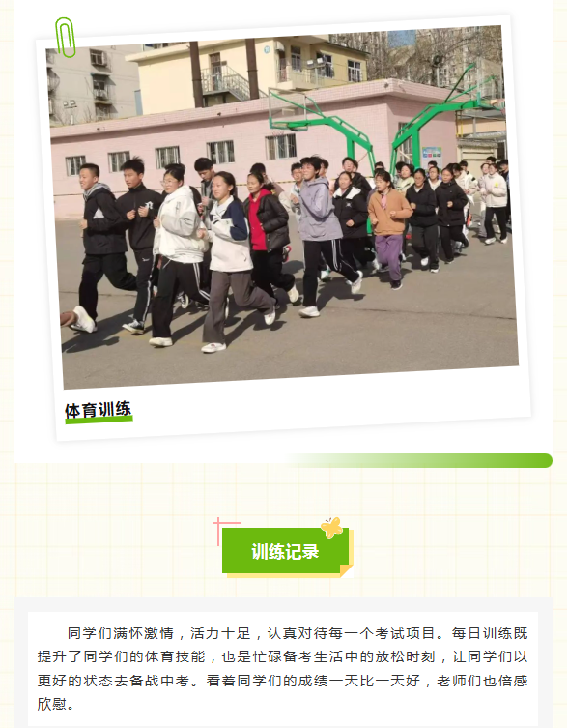568x728 pixels.
Task: Click the green underline beneath 体育训练
Action: click(x=99, y=420)
